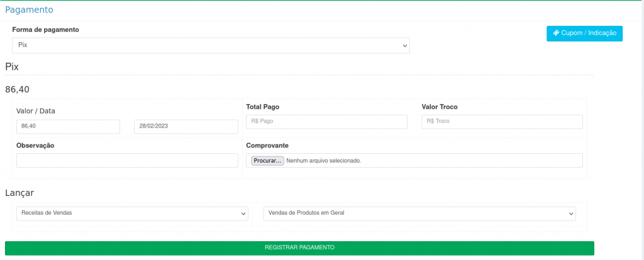Click the empty Observação text box
The width and height of the screenshot is (644, 260).
[127, 161]
